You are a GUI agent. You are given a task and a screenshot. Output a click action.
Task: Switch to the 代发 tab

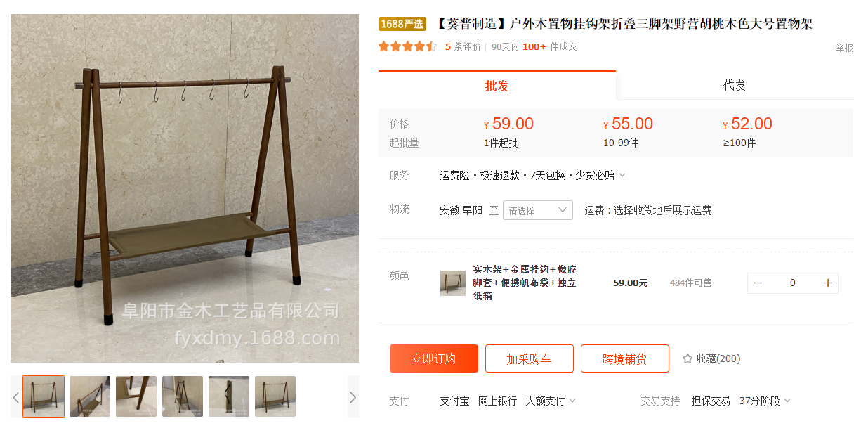(735, 85)
